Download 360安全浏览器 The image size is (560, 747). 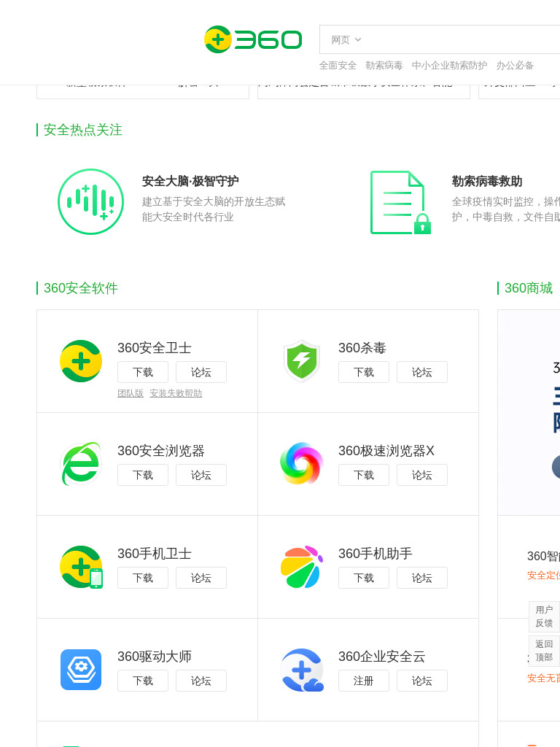coord(143,475)
